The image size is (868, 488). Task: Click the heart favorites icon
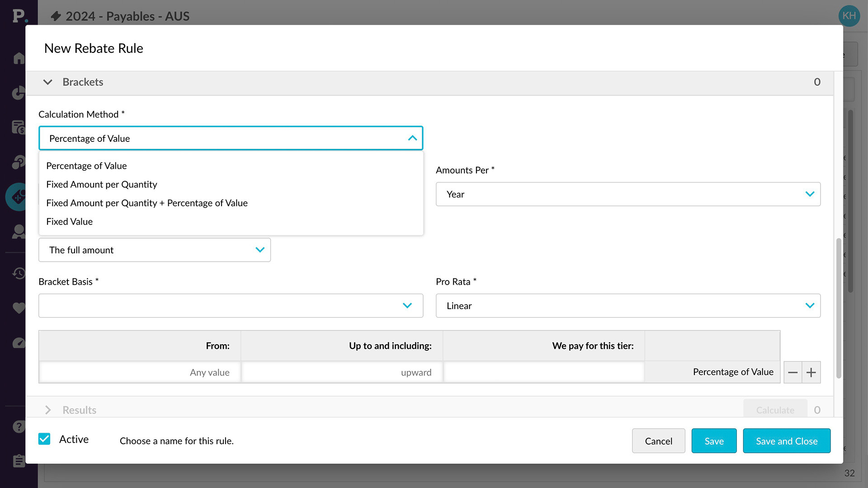point(19,308)
